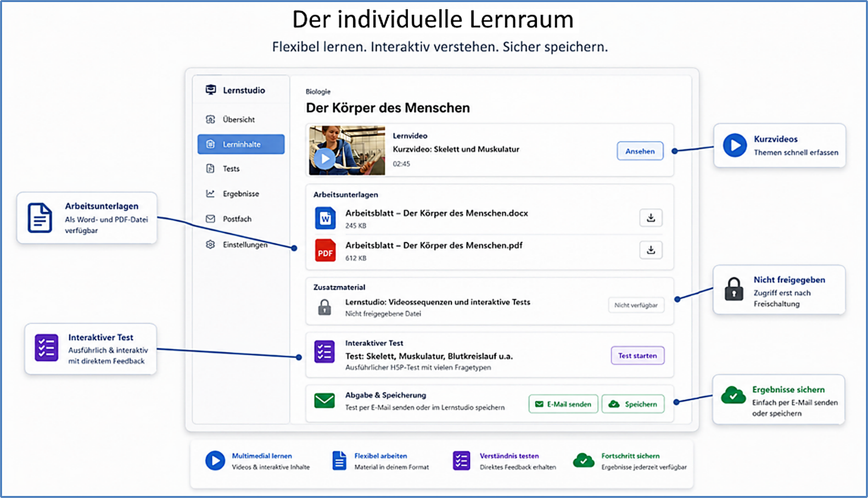The width and height of the screenshot is (868, 498).
Task: Open Ergebnisse in the sidebar
Action: point(241,194)
